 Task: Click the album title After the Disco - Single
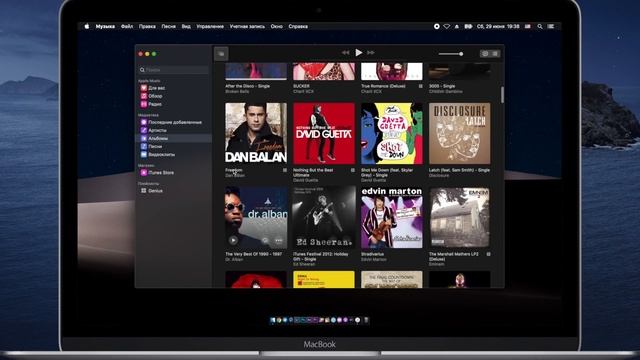(x=247, y=86)
